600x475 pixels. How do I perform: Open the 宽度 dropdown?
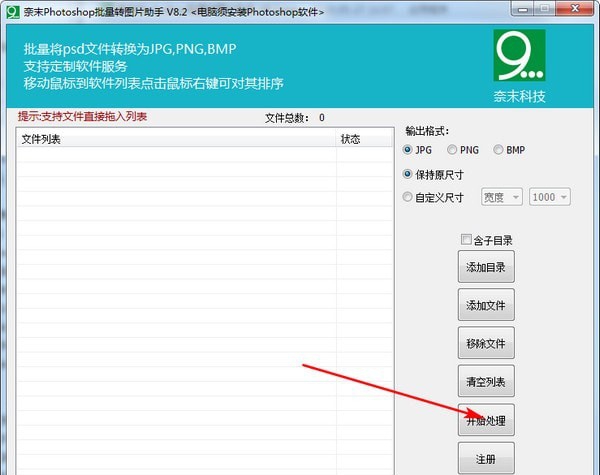[x=501, y=197]
